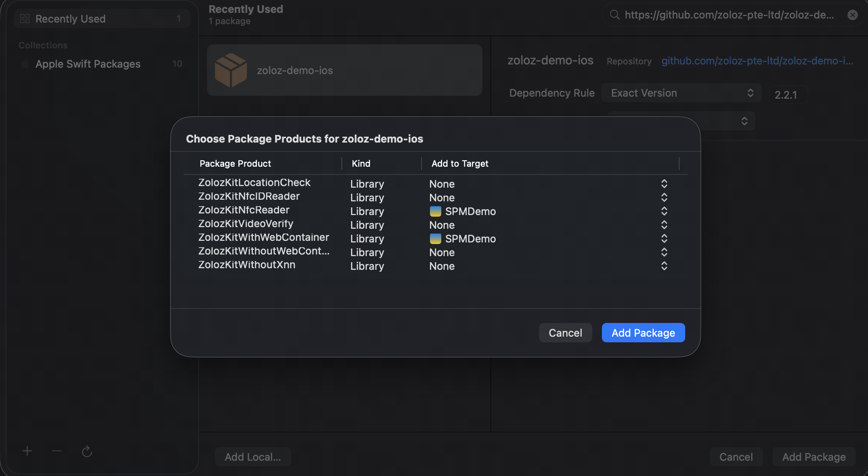Click the Apple logo beside Apple Swift Packages
The height and width of the screenshot is (476, 868).
25,64
